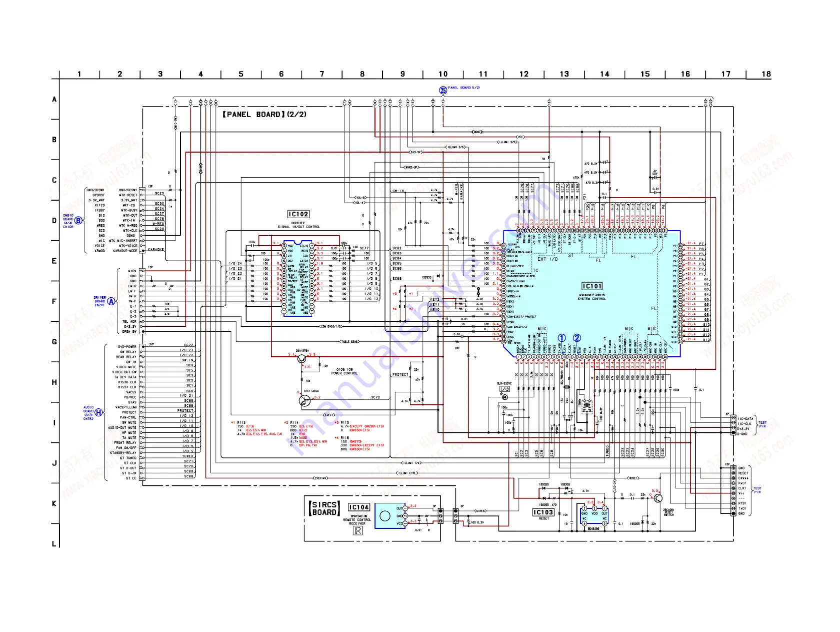
Task: Click the IC103 label
Action: 543,512
